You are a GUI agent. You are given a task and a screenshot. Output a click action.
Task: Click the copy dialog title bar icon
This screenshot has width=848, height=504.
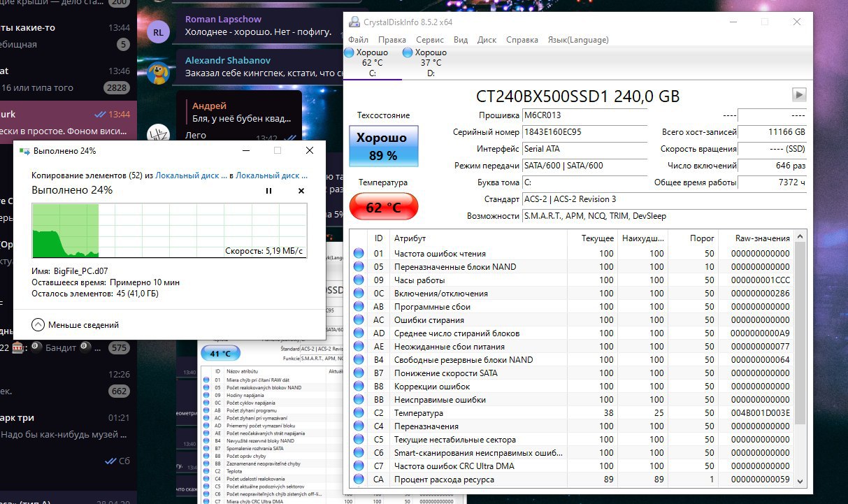(24, 151)
